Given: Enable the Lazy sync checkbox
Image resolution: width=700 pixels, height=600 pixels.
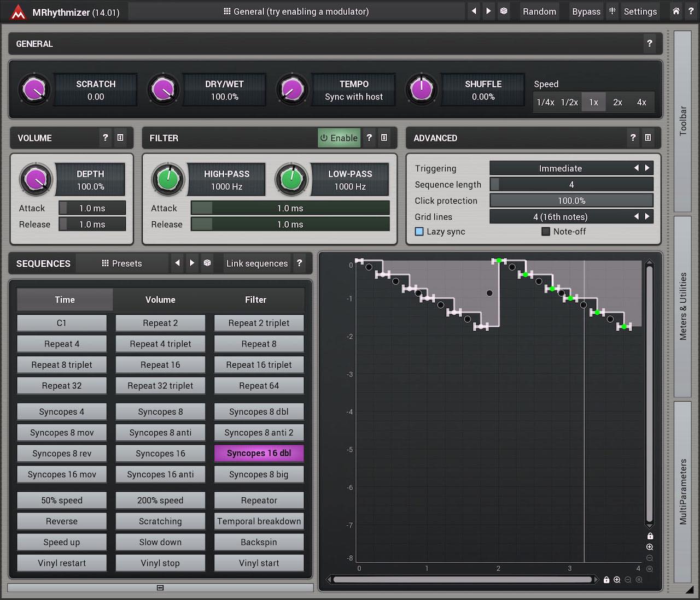Looking at the screenshot, I should 419,232.
